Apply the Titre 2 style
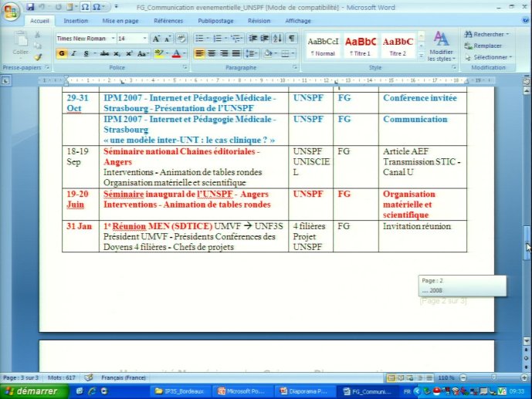The image size is (532, 399). (398, 46)
